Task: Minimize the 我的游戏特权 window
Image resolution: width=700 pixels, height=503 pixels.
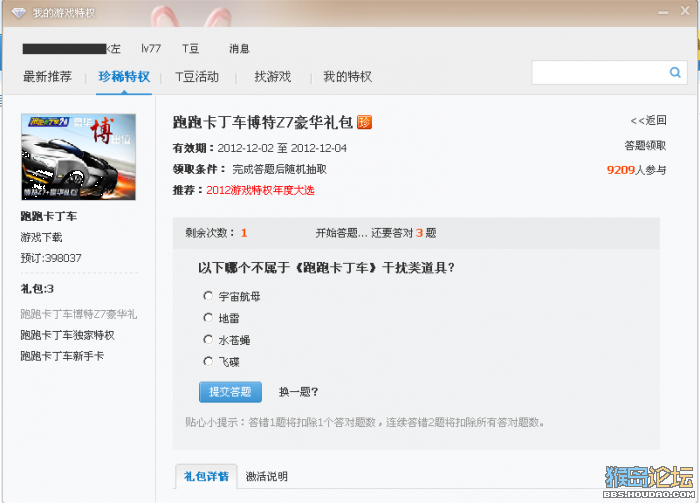Action: pos(663,12)
